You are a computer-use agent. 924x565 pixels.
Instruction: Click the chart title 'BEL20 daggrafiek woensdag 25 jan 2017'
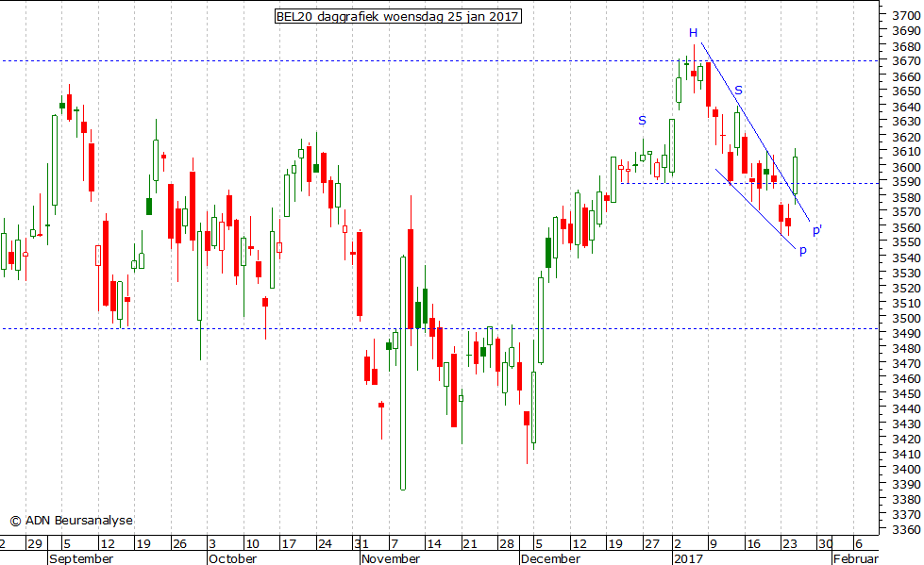point(397,16)
